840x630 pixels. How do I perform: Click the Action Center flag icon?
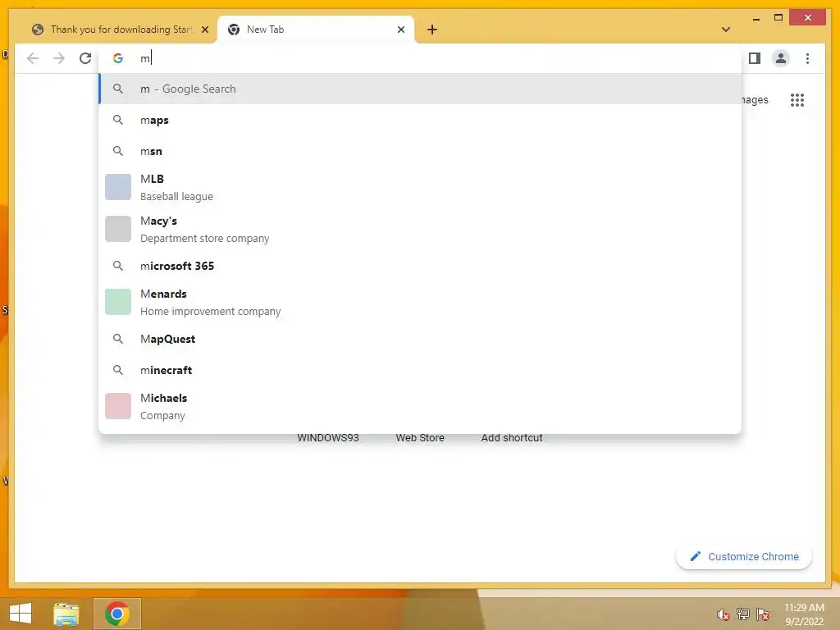(x=763, y=614)
